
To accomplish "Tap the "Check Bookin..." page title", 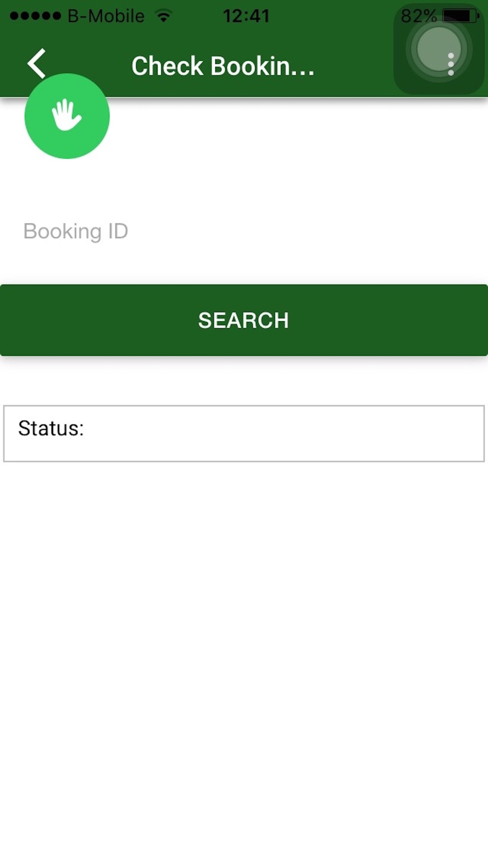I will click(x=223, y=66).
